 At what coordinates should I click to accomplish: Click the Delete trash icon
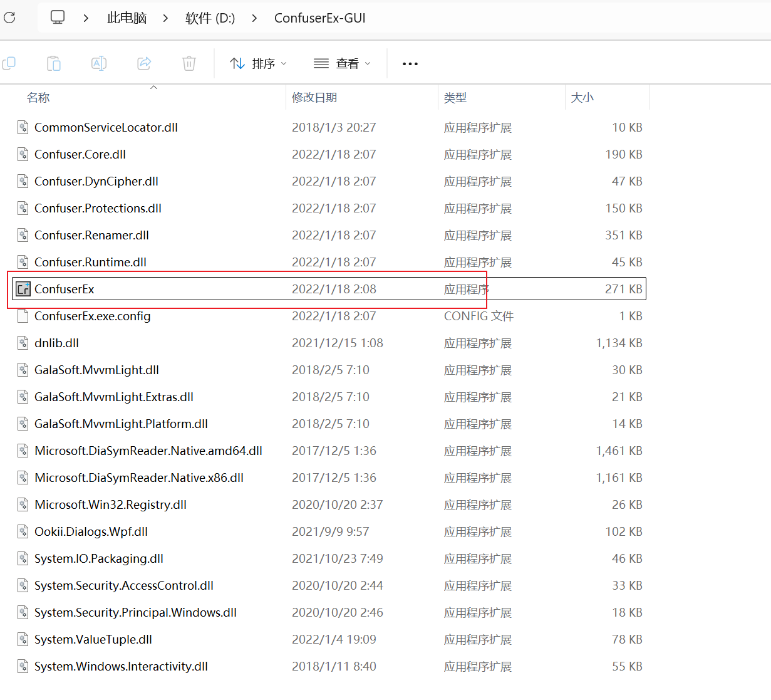click(189, 63)
